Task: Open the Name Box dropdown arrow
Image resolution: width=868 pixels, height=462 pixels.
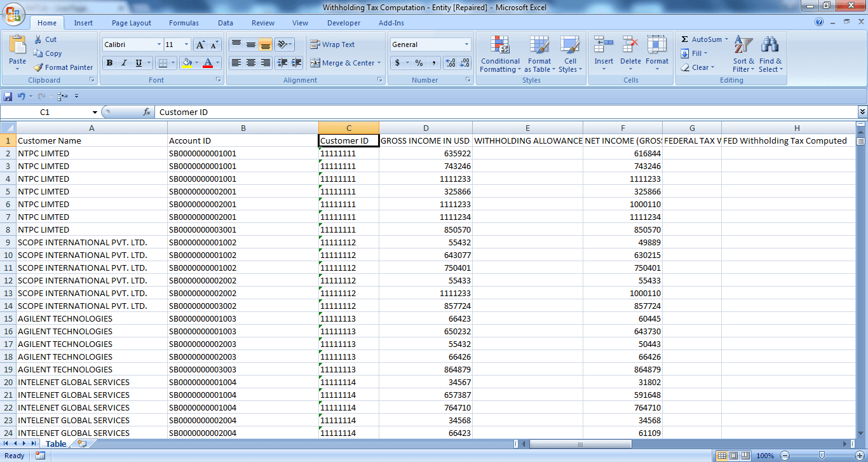Action: tap(95, 112)
